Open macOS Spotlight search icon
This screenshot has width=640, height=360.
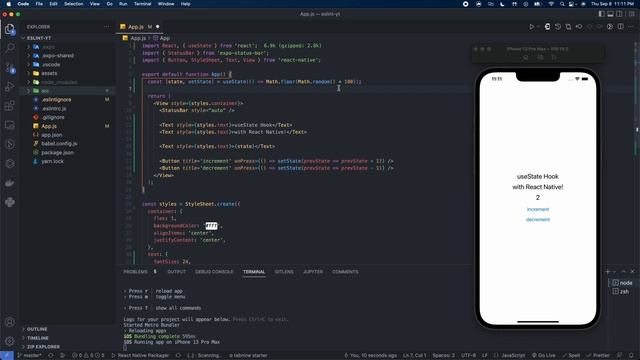[x=562, y=4]
